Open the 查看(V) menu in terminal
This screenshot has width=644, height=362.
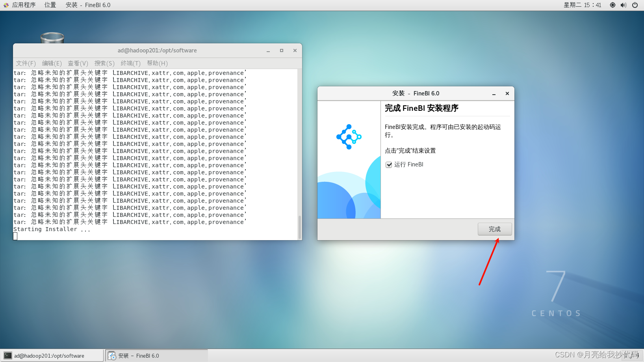tap(78, 63)
